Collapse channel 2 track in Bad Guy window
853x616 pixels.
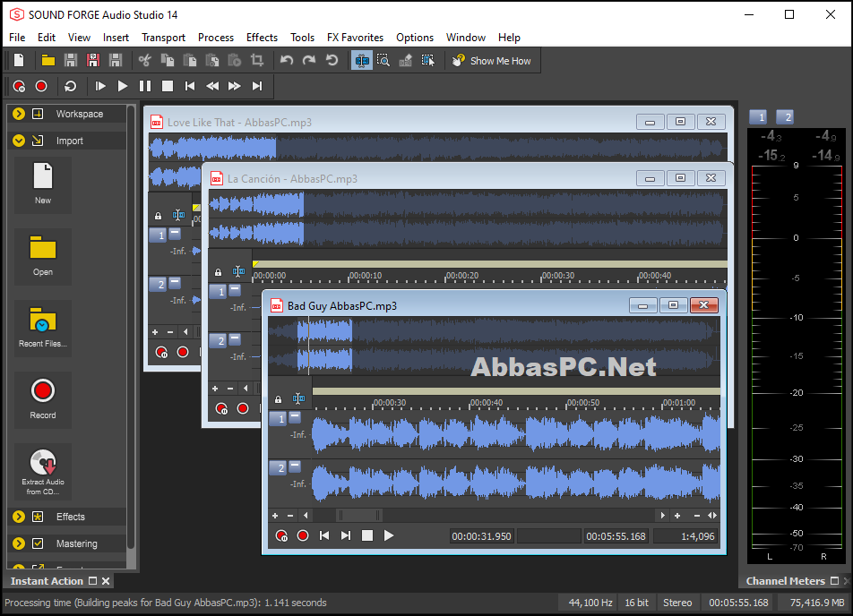295,466
